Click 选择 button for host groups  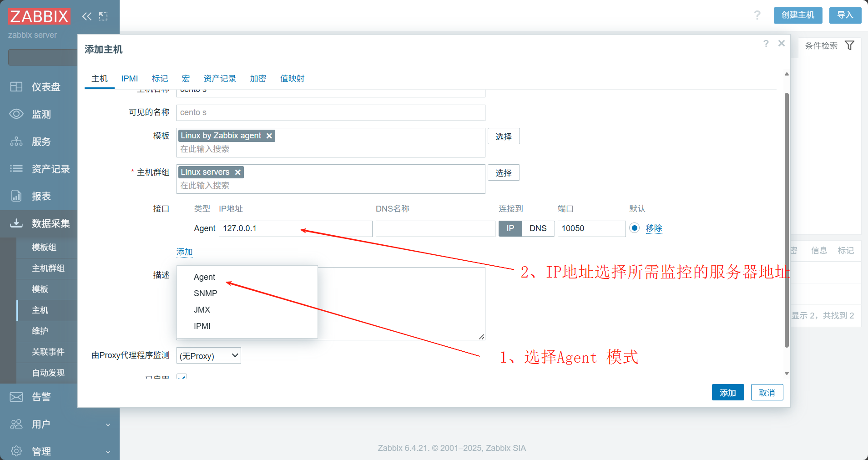tap(504, 173)
